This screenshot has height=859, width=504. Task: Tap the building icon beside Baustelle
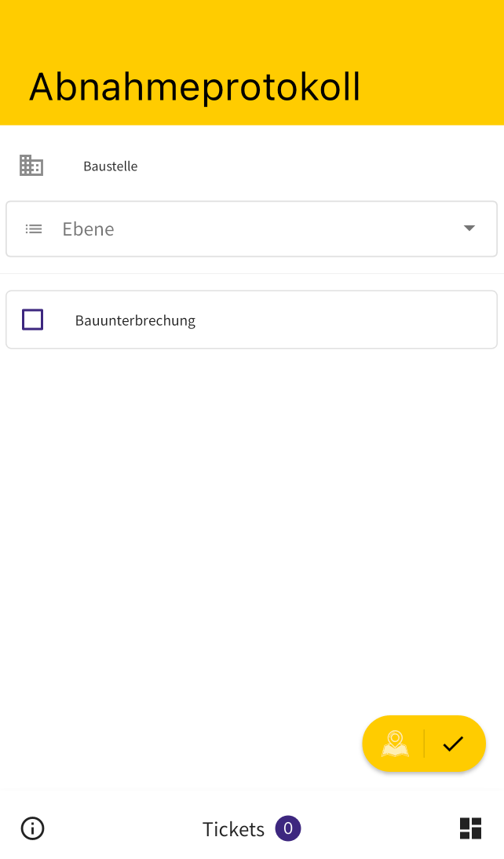[x=31, y=166]
